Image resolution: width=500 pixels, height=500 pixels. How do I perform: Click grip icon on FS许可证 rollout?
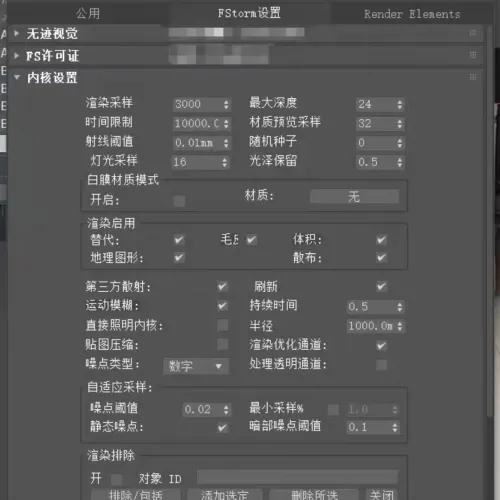(473, 55)
